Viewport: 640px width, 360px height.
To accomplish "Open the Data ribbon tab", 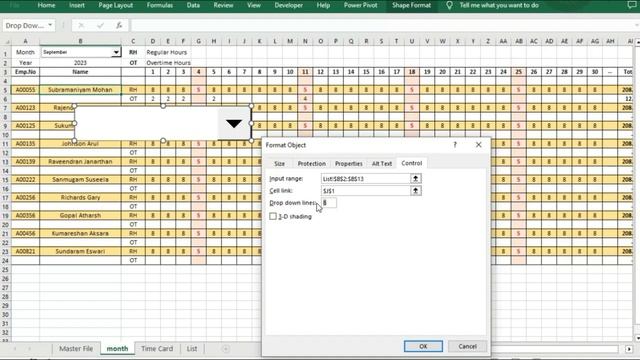I will coord(193,5).
